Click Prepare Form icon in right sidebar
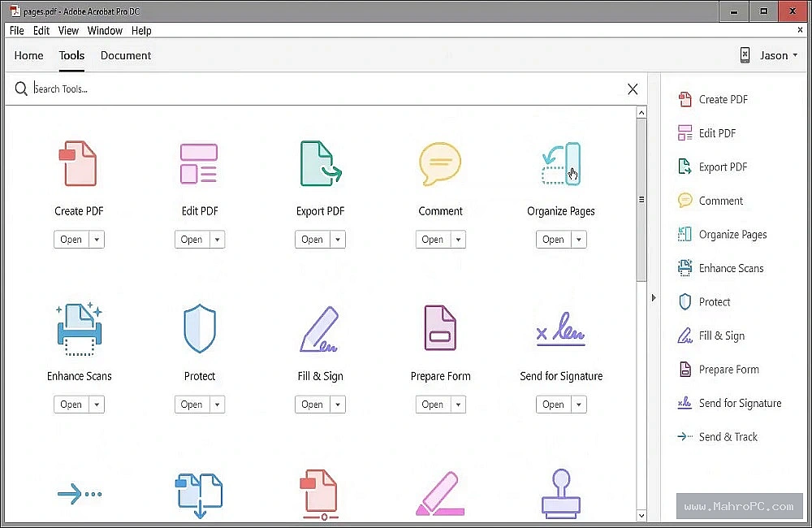812x528 pixels. (x=685, y=369)
